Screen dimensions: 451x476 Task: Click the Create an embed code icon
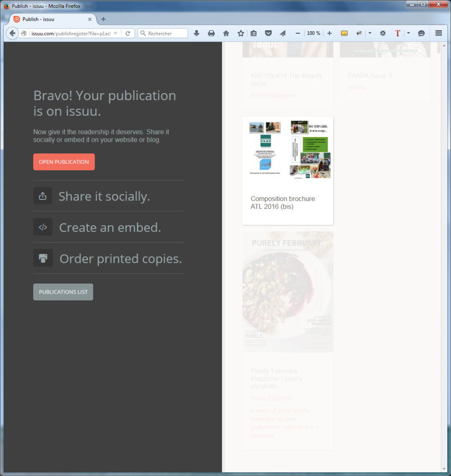tap(43, 227)
